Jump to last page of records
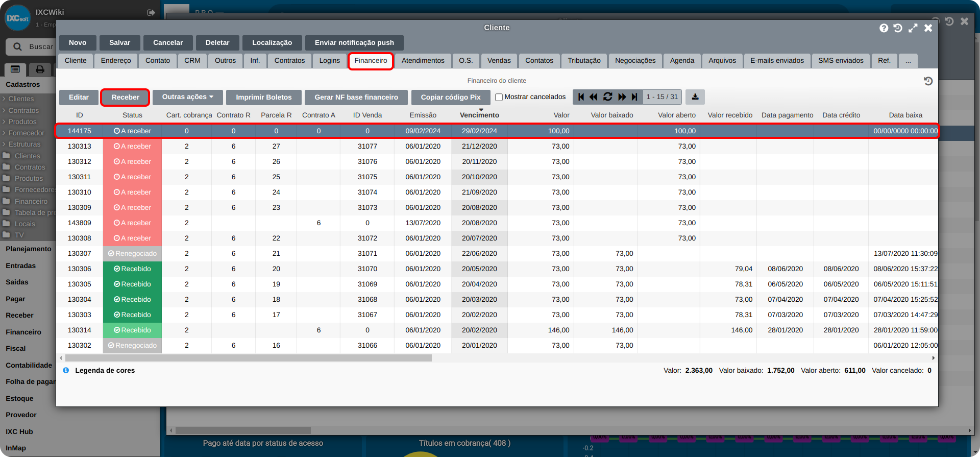The width and height of the screenshot is (980, 457). tap(634, 97)
